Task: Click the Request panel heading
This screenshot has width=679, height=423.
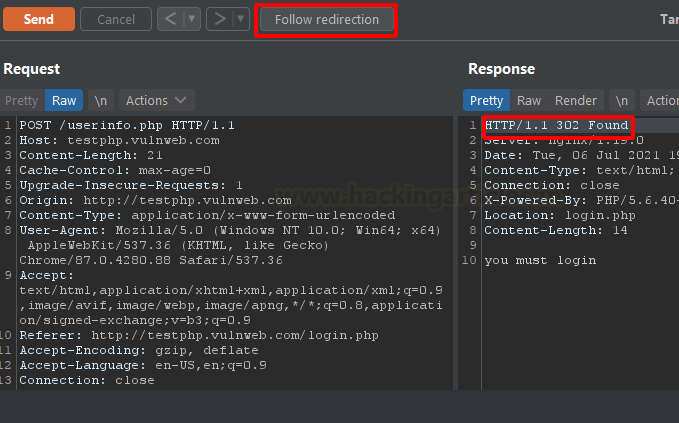Action: [32, 69]
